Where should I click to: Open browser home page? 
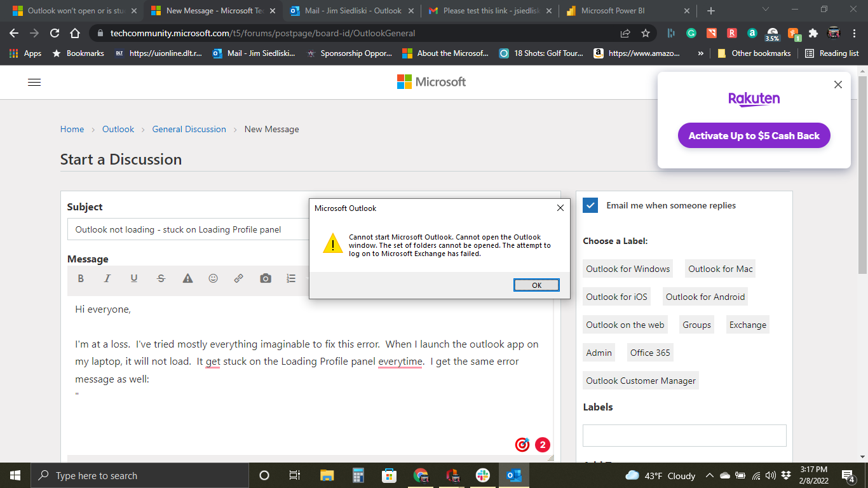pyautogui.click(x=75, y=33)
